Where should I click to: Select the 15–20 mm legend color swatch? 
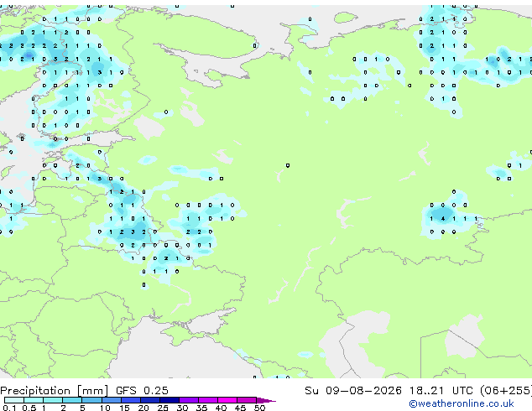click(130, 400)
